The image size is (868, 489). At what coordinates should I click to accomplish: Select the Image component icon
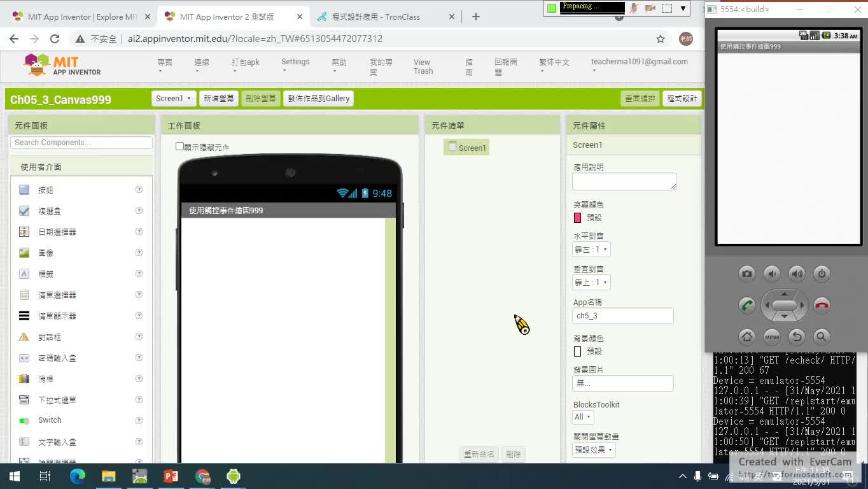[x=24, y=253]
